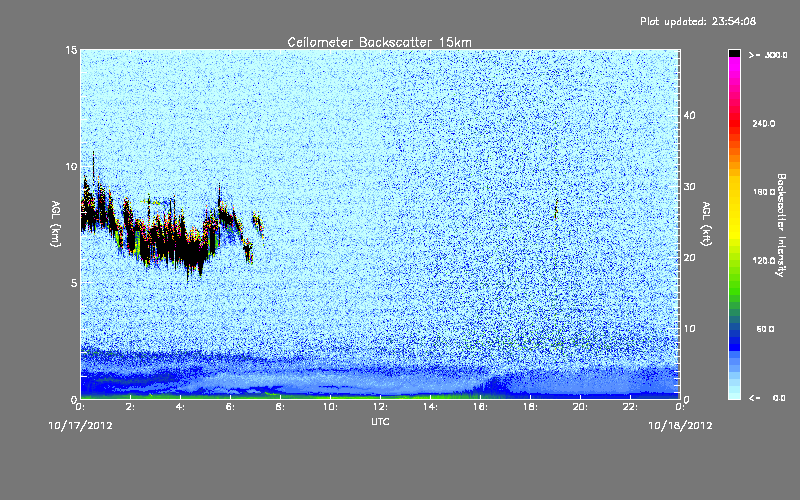Click the "10" tick on the km axis

[71, 166]
